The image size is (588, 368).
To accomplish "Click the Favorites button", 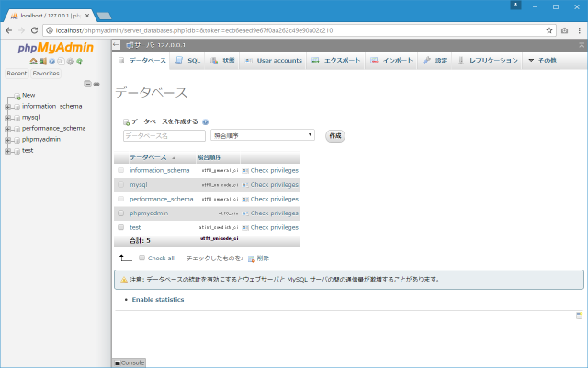I will pos(46,74).
